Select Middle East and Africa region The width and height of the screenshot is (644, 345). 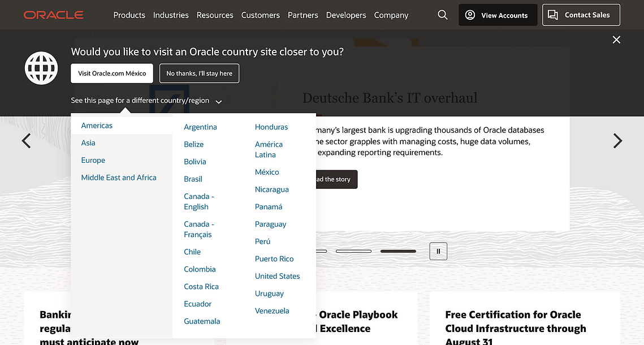(x=119, y=178)
